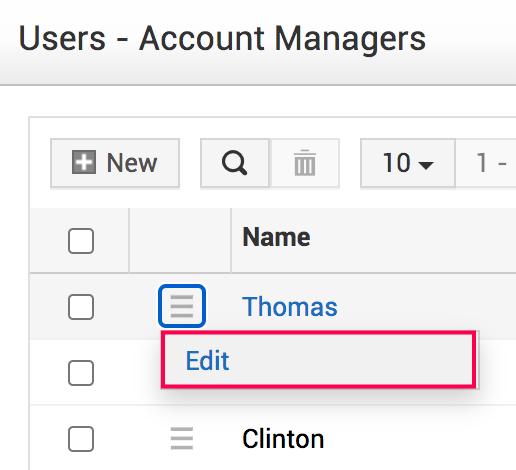This screenshot has width=516, height=470.
Task: Sort by the Name column header
Action: 276,237
